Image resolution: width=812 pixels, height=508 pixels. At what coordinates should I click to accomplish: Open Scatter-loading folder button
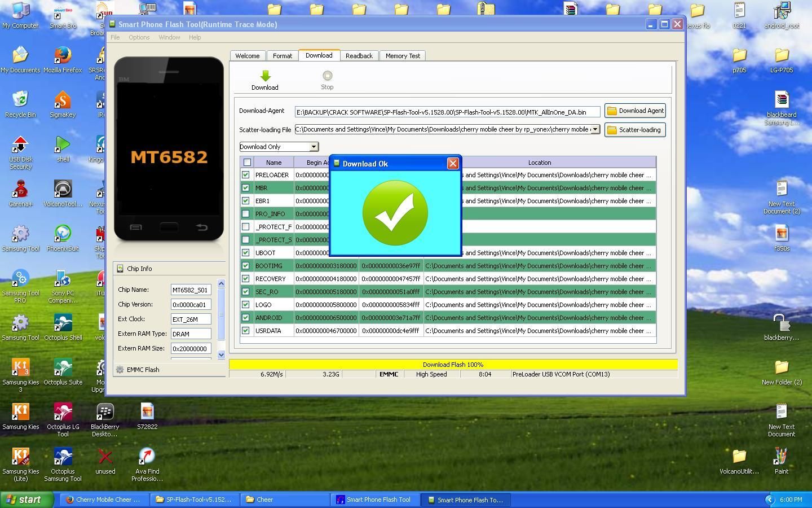click(x=635, y=130)
